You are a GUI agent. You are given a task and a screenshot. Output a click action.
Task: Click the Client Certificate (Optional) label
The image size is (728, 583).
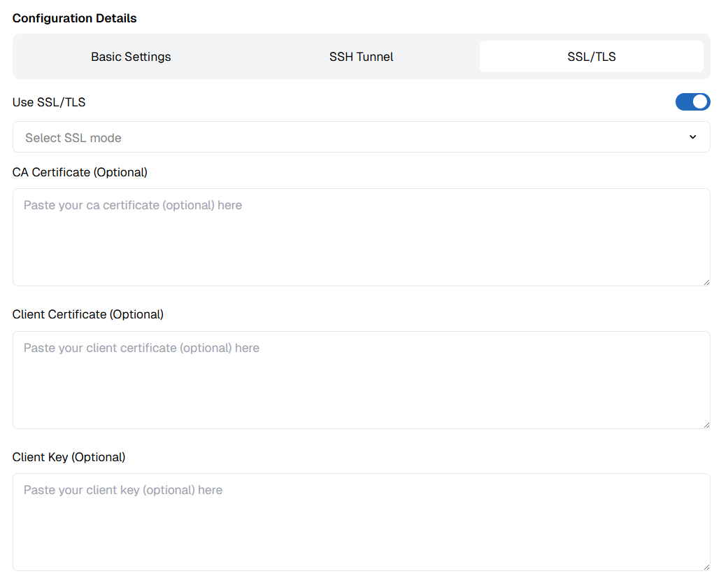pyautogui.click(x=87, y=314)
